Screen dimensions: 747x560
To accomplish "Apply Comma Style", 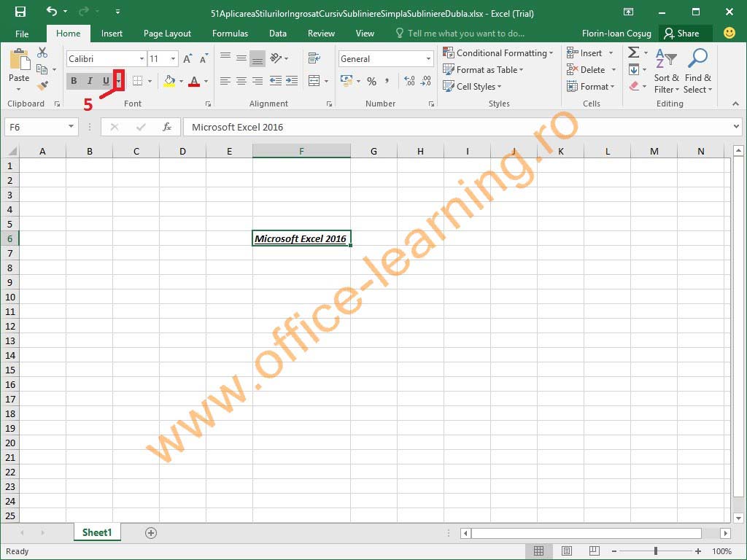I will [387, 81].
